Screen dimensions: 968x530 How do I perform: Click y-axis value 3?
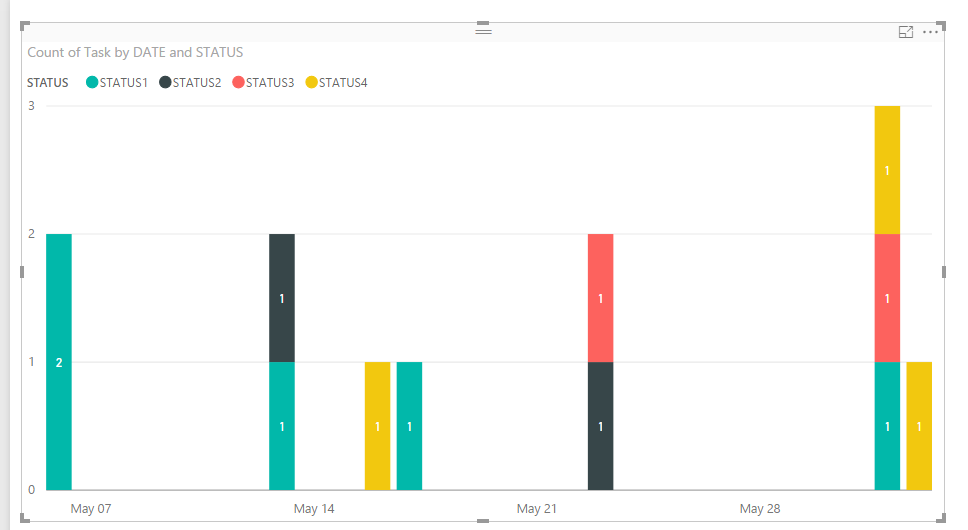point(31,106)
